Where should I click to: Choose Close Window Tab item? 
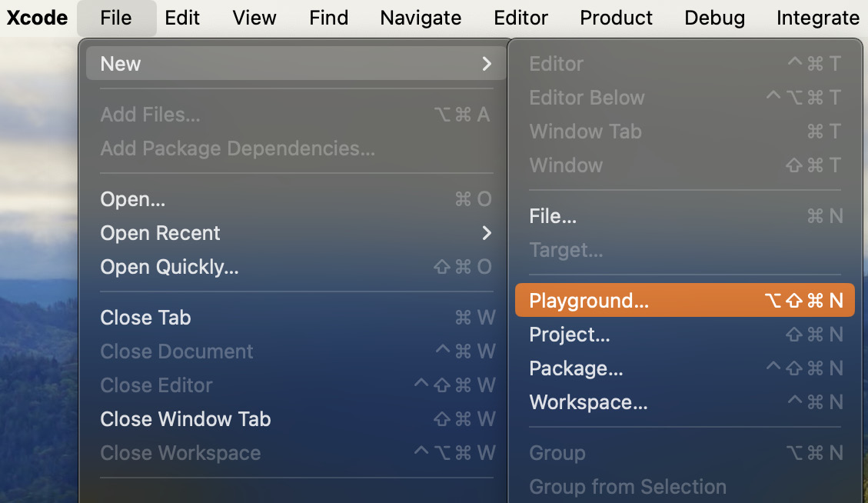click(x=185, y=419)
